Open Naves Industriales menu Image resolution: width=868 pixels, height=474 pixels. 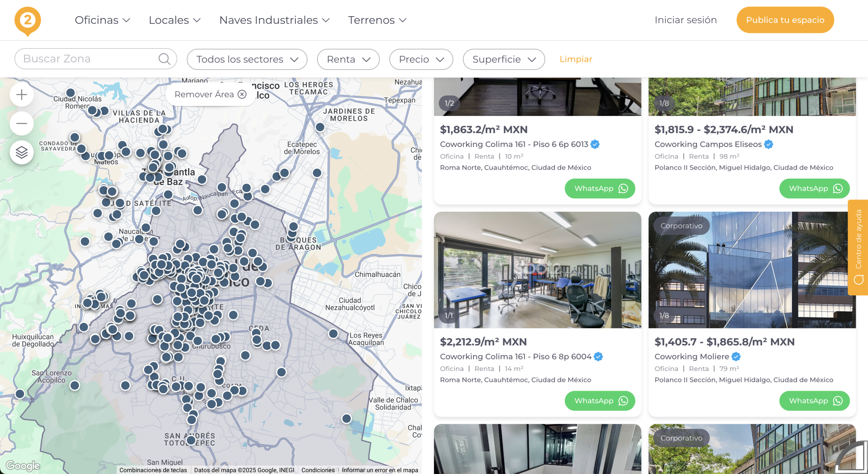[x=274, y=20]
